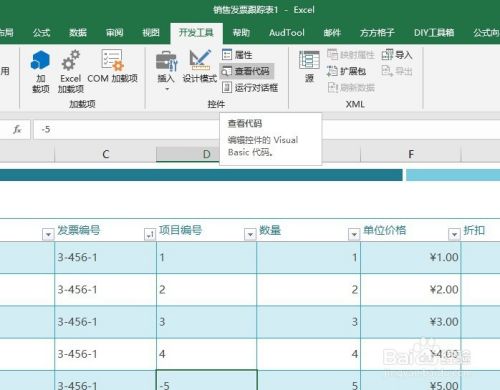This screenshot has height=390, width=500.
Task: Expand the 插入 dropdown arrow
Action: (x=167, y=89)
